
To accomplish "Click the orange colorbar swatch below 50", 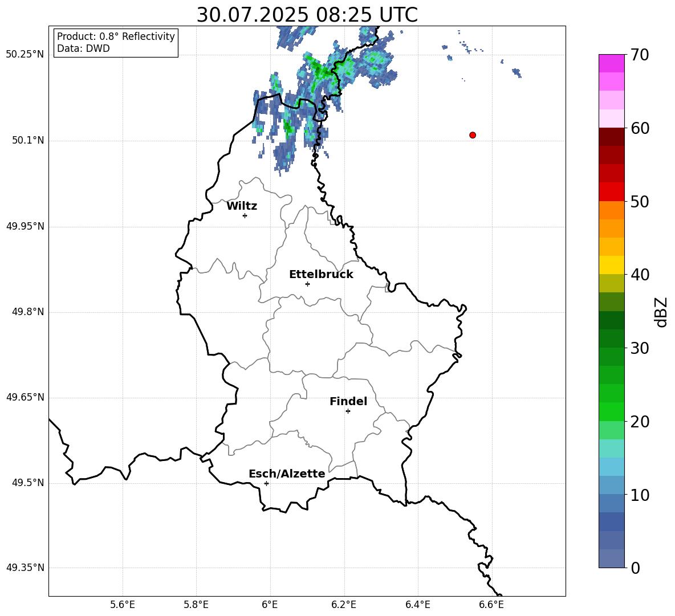I will pyautogui.click(x=612, y=210).
